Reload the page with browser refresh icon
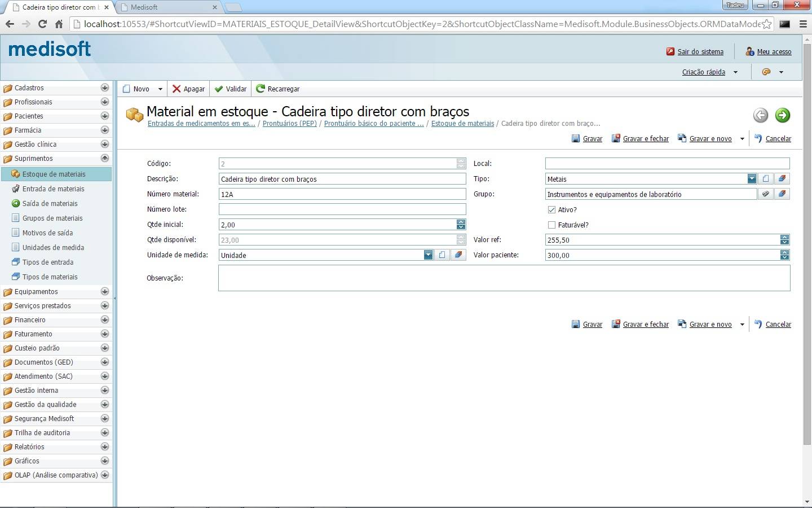Viewport: 812px width, 508px height. pos(42,24)
